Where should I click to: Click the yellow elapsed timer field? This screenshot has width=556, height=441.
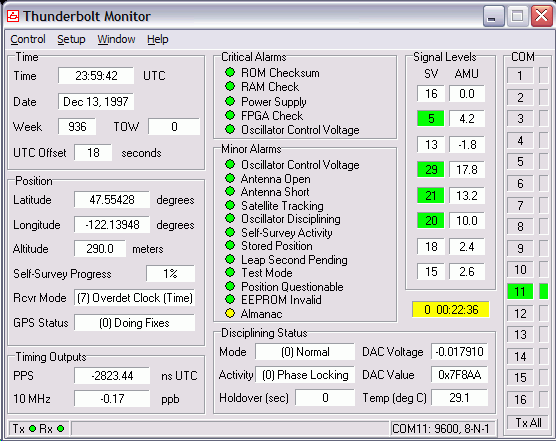451,309
